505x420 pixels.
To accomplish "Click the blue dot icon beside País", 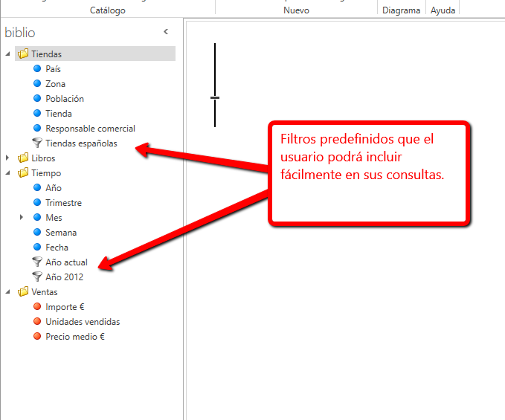I will point(37,69).
